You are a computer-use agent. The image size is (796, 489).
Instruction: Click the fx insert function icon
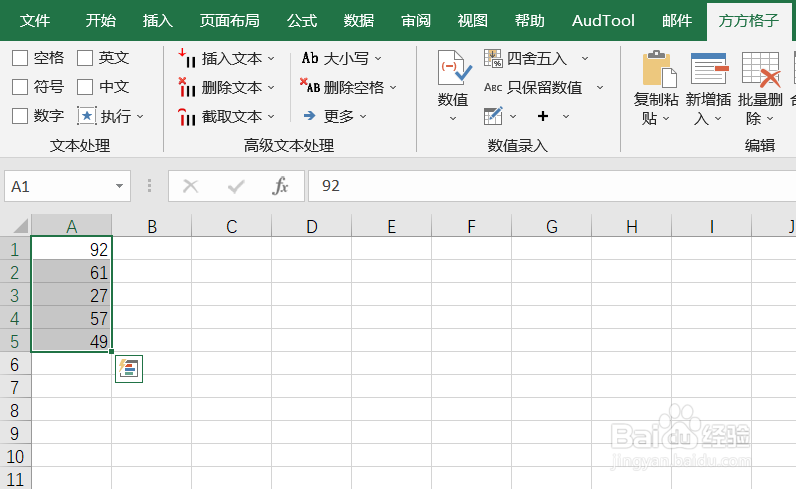[x=280, y=186]
